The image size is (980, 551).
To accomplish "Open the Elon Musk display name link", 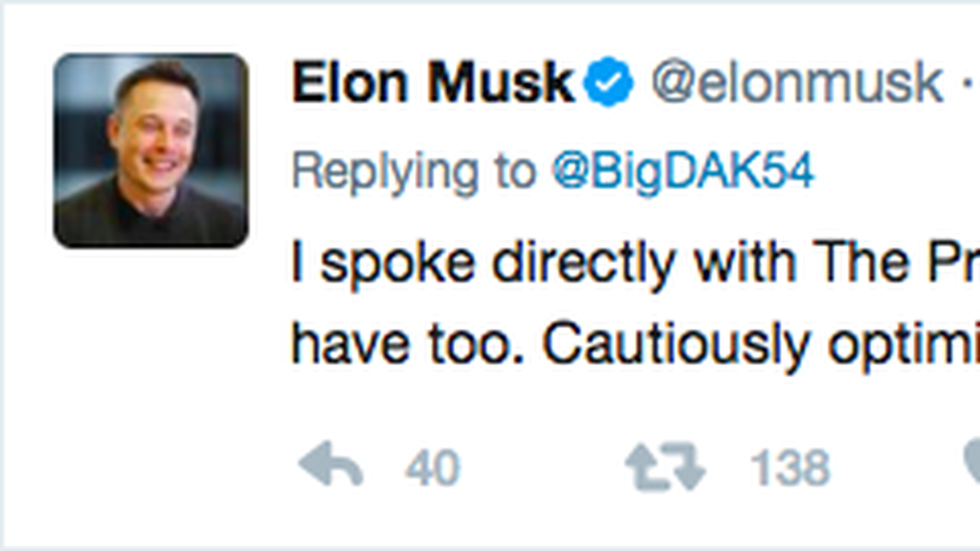I will click(433, 83).
